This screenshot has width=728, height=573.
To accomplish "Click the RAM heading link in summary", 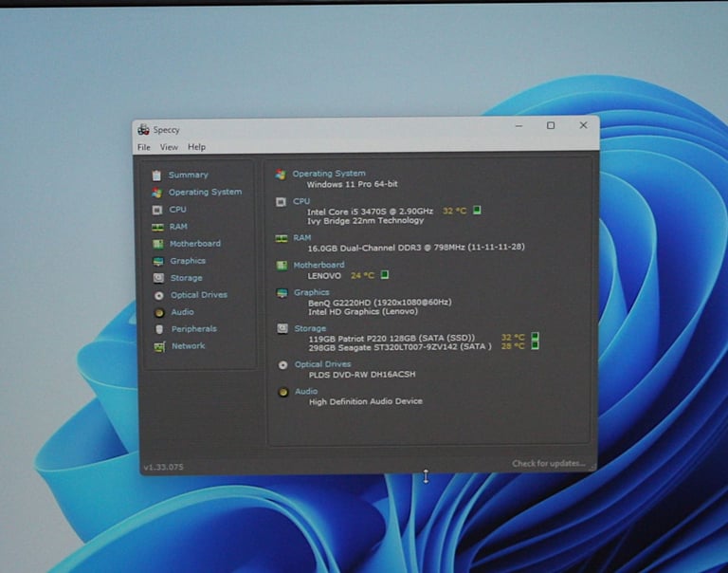I will tap(301, 238).
